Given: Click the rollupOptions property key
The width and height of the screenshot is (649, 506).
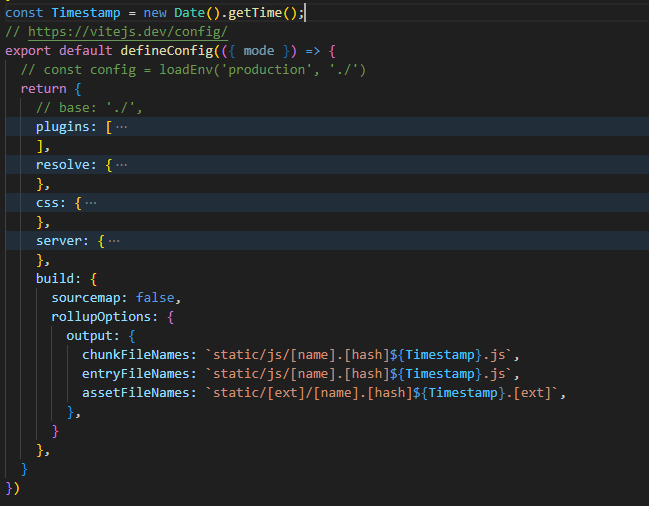Looking at the screenshot, I should [x=104, y=317].
